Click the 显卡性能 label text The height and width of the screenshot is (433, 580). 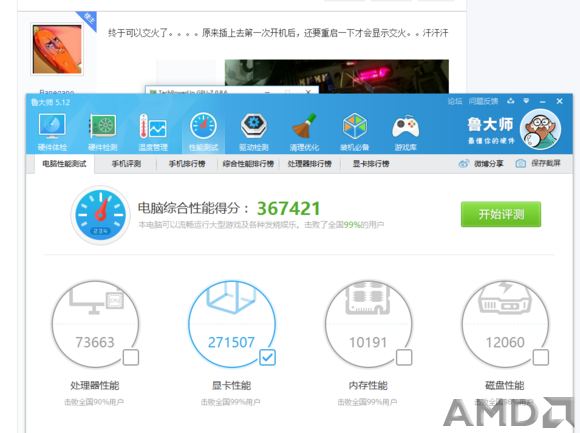click(x=231, y=386)
